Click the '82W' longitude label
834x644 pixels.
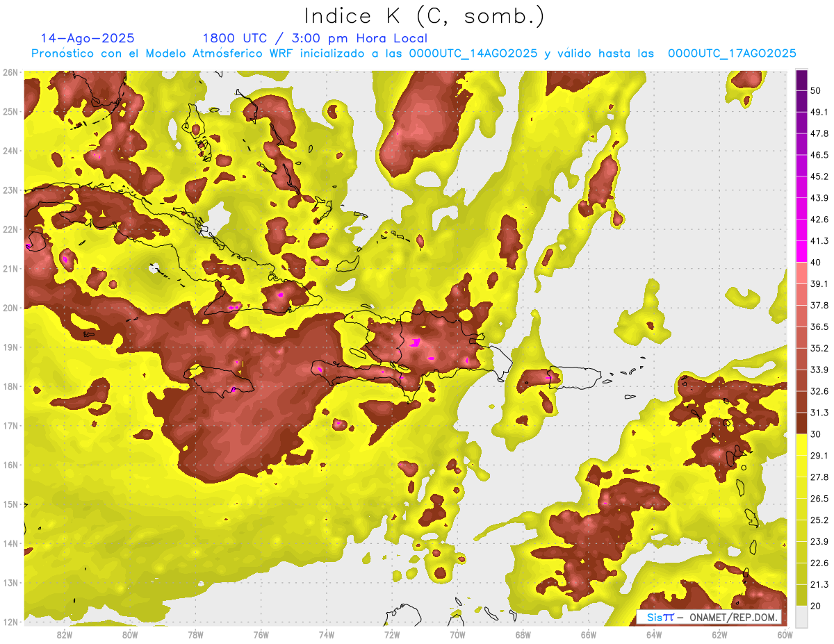[x=64, y=635]
